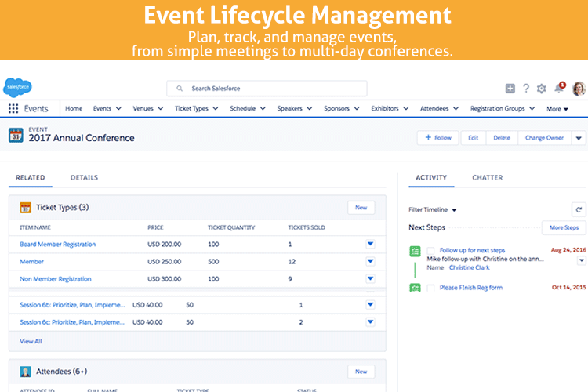Click the search magnifier icon
Screen dimensions: 588x392
pos(180,89)
